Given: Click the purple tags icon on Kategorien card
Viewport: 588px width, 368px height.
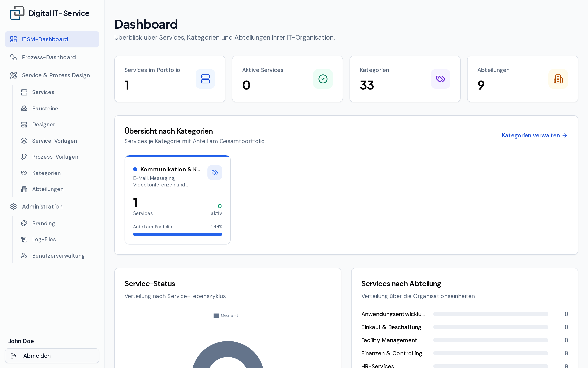Looking at the screenshot, I should click(441, 79).
